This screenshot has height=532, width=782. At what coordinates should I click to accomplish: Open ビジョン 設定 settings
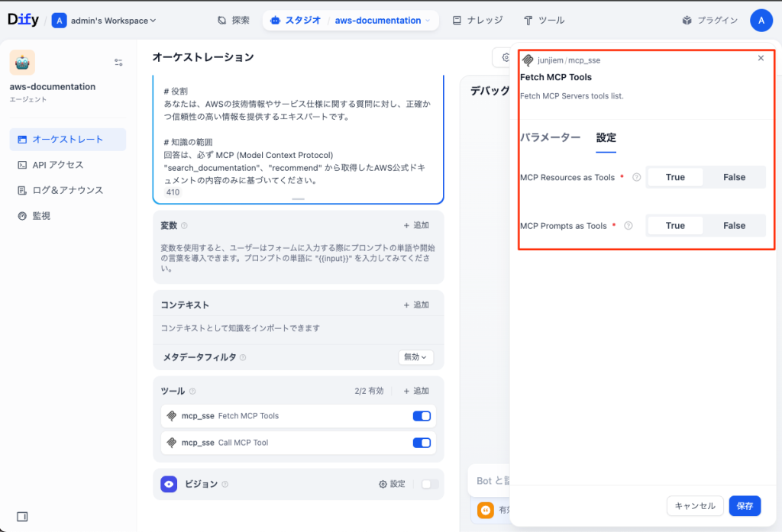[392, 484]
